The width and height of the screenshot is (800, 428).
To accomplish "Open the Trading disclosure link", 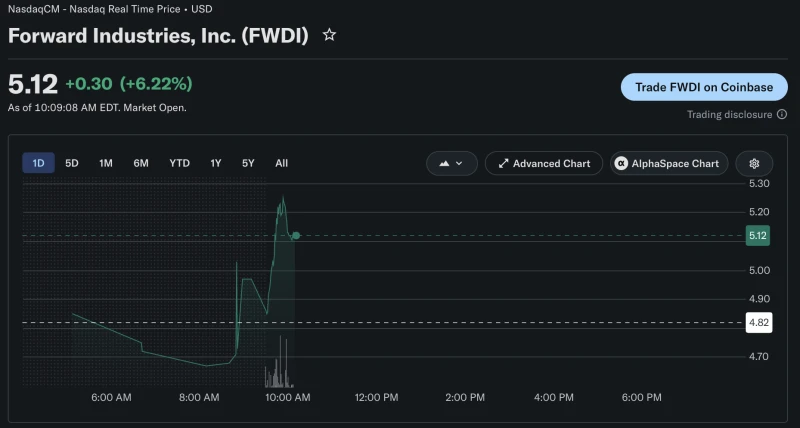I will (x=730, y=114).
